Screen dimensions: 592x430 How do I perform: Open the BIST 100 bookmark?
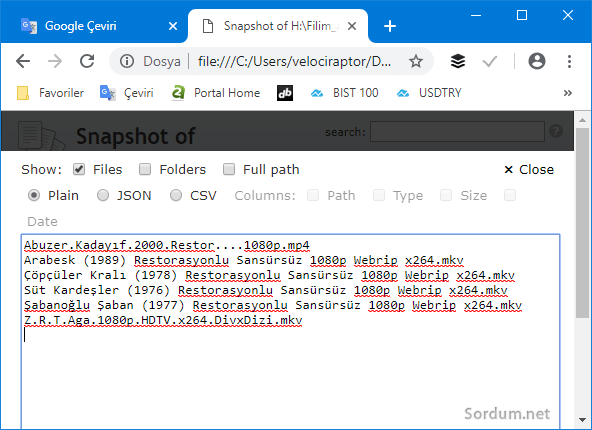click(x=344, y=93)
